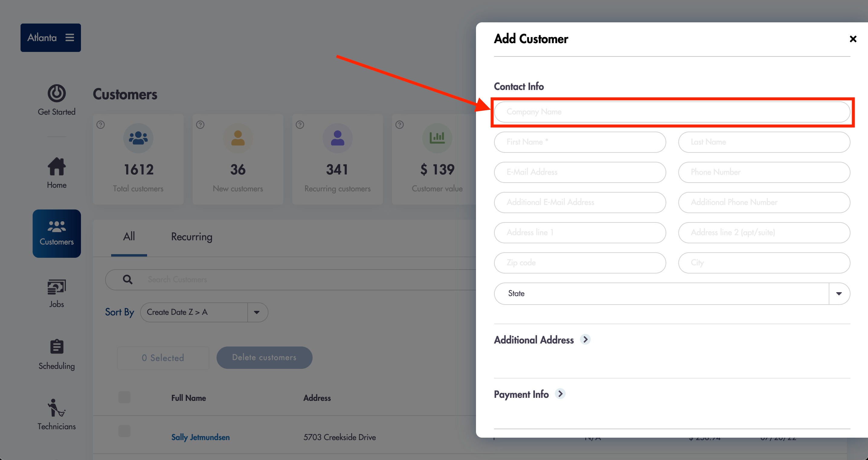Click the search magnifier icon
868x460 pixels.
pyautogui.click(x=127, y=279)
